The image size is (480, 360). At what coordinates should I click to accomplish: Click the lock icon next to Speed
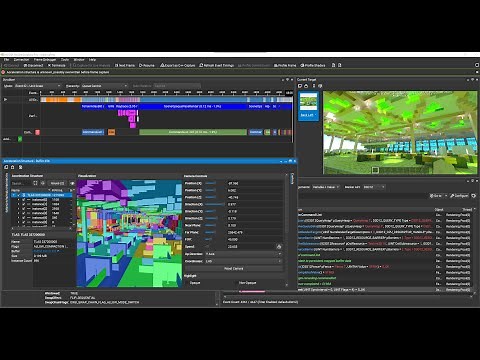pos(279,247)
